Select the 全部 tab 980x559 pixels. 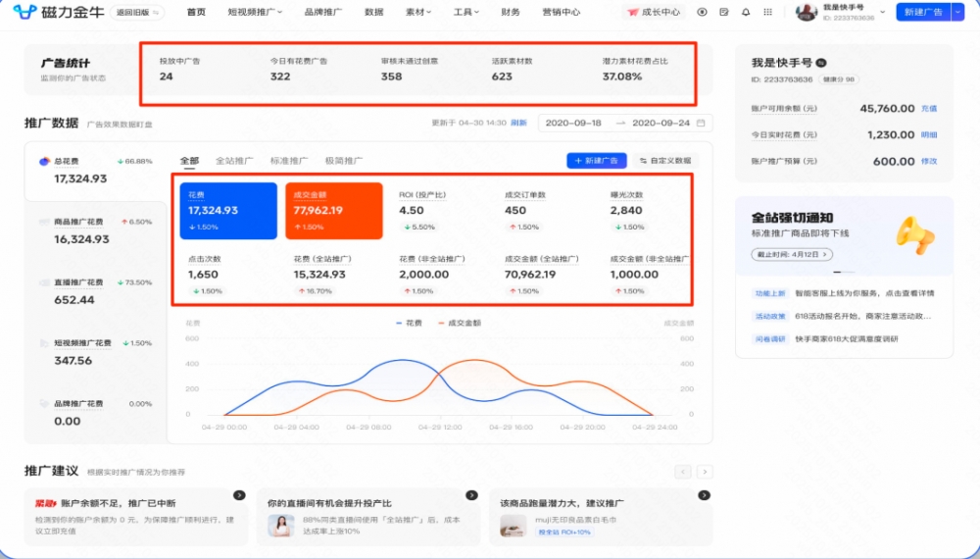tap(189, 161)
